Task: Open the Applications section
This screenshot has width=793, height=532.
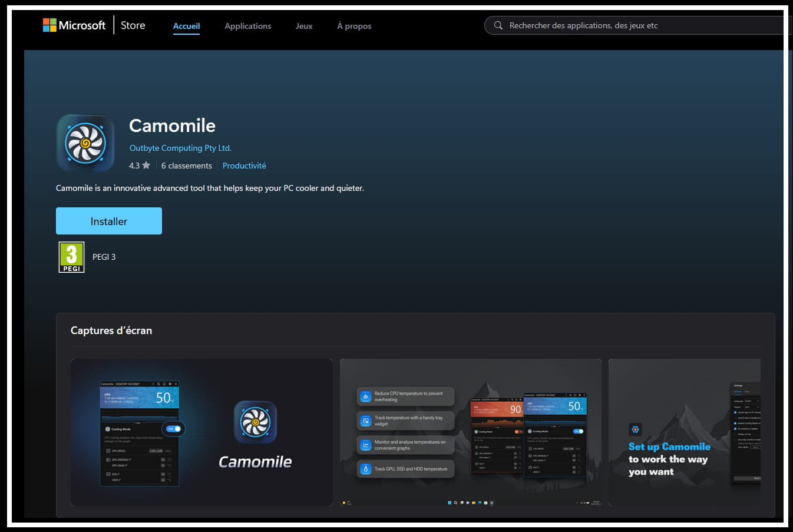Action: pos(247,26)
